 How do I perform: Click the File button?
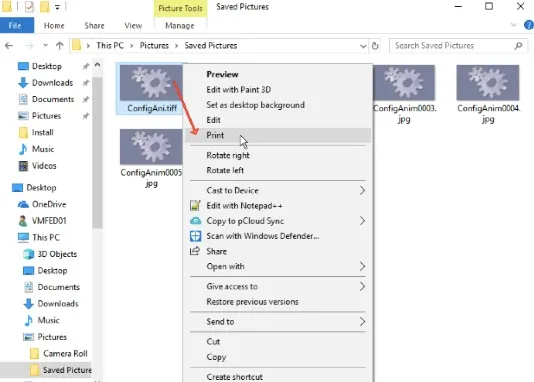click(16, 26)
